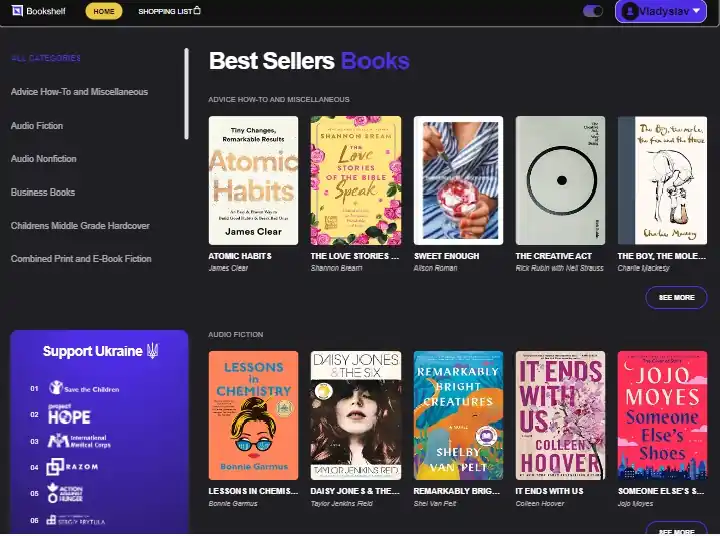The image size is (720, 536).
Task: Click SEE MORE for Advice How-To section
Action: (x=676, y=298)
